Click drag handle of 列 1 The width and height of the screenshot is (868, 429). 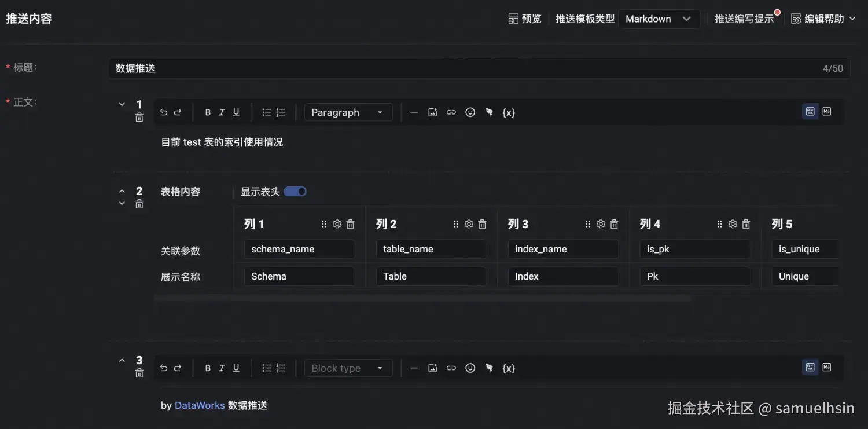tap(324, 224)
